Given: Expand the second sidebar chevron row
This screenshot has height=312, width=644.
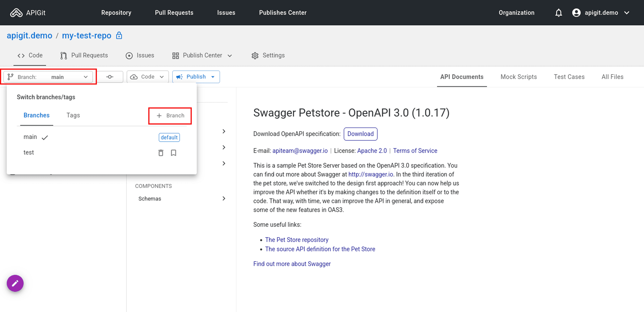Looking at the screenshot, I should pos(224,148).
